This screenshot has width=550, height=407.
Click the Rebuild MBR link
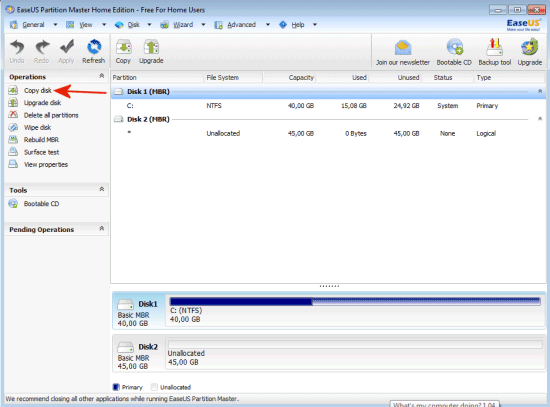point(41,140)
